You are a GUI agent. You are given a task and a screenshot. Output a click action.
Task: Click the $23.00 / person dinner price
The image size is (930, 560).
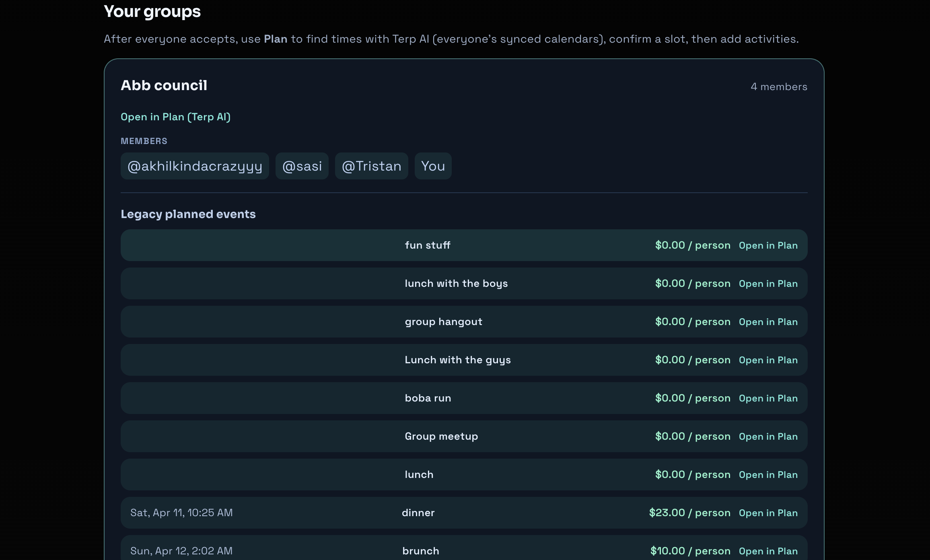pyautogui.click(x=689, y=513)
